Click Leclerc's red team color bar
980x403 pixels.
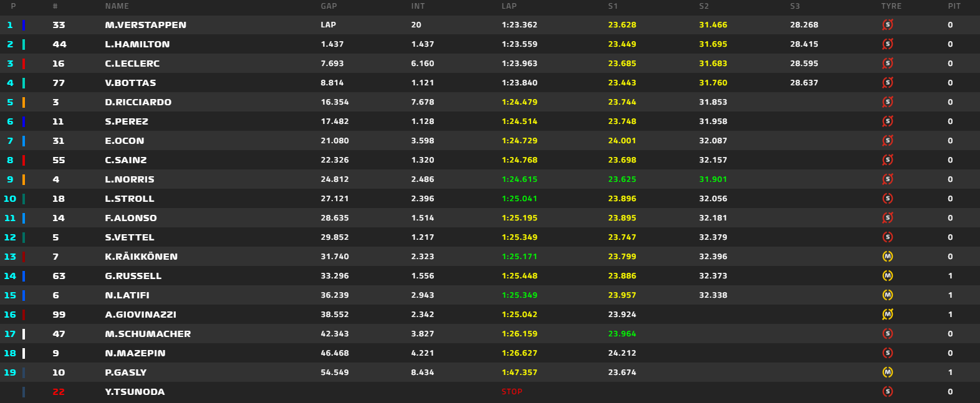[24, 64]
